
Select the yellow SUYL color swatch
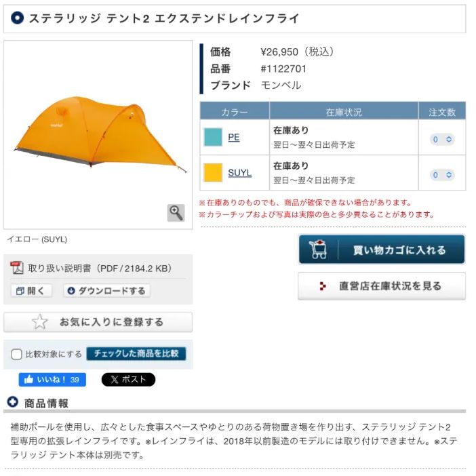click(213, 173)
